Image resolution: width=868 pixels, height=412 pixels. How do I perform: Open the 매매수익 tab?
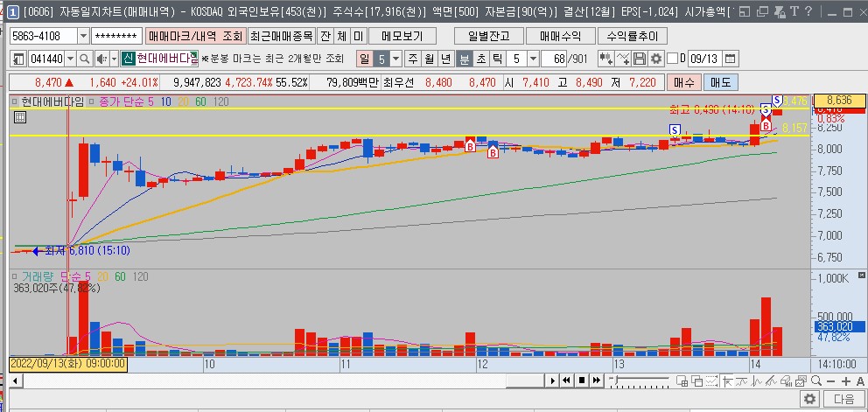[x=560, y=36]
